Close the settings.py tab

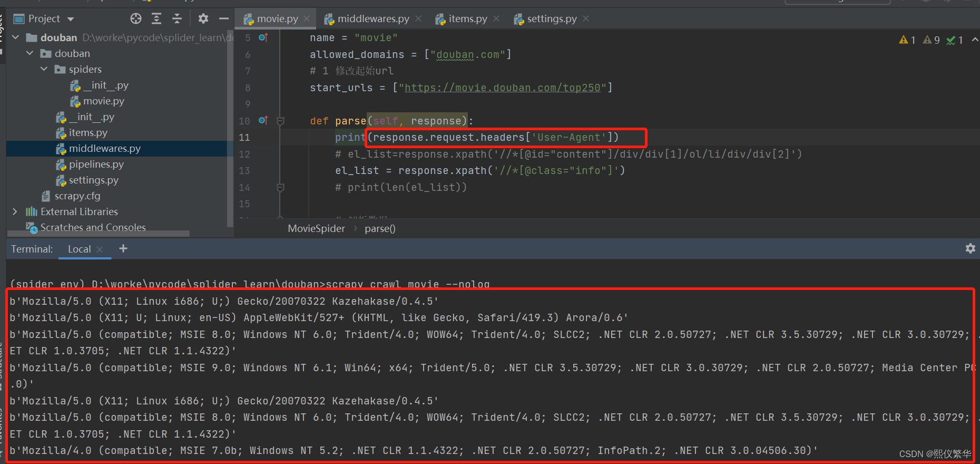coord(586,19)
